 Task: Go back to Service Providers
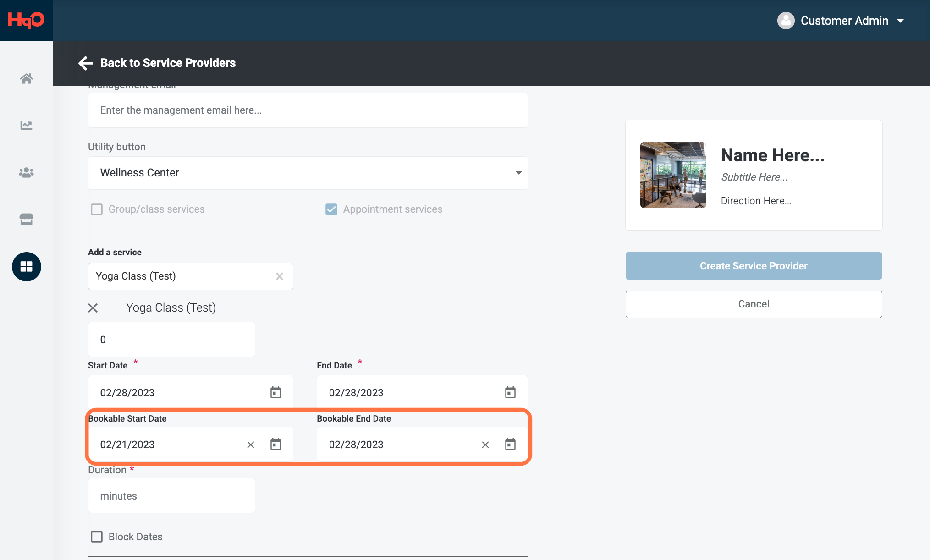click(x=168, y=63)
